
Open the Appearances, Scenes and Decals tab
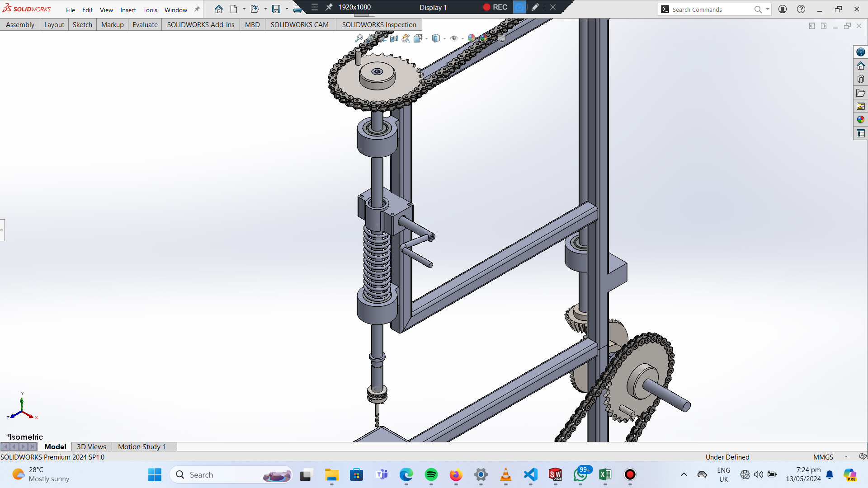click(860, 120)
